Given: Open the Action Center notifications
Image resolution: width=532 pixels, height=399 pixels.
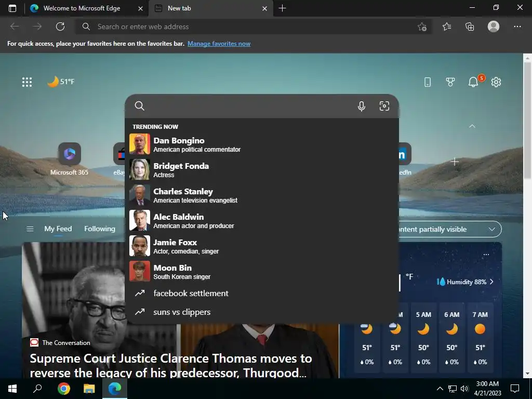Looking at the screenshot, I should [515, 389].
